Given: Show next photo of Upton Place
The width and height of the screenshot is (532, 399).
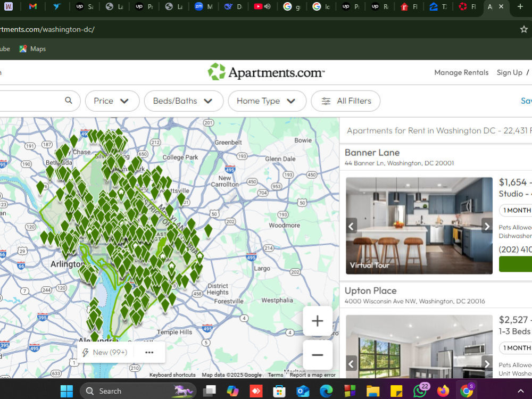Looking at the screenshot, I should coord(487,364).
